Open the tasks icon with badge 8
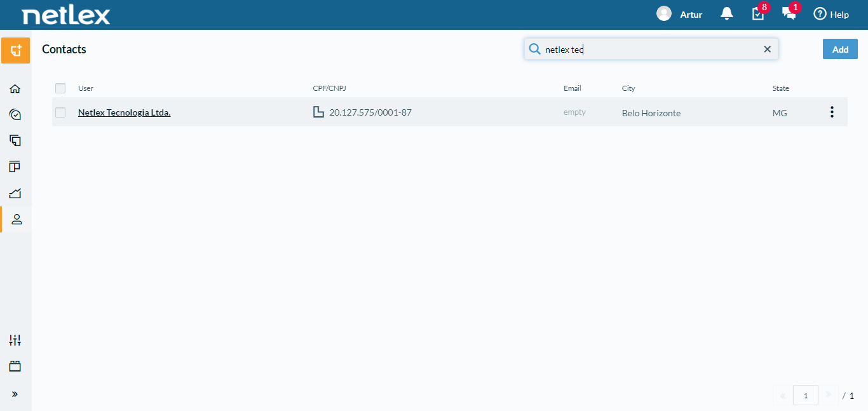The height and width of the screenshot is (411, 868). pos(759,13)
